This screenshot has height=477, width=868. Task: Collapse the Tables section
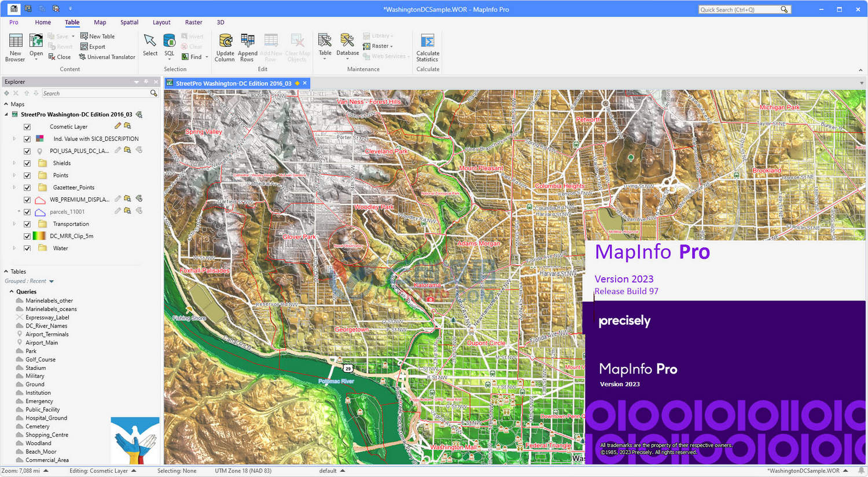[6, 271]
